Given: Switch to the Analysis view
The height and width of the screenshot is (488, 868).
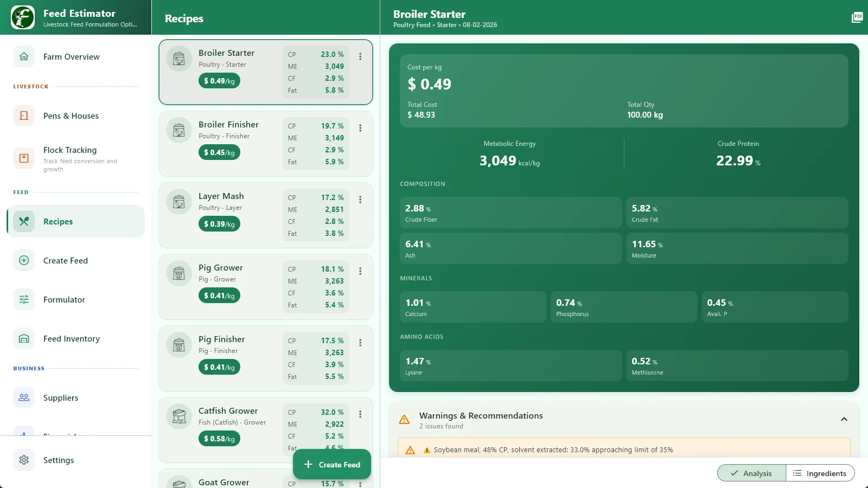Looking at the screenshot, I should pyautogui.click(x=751, y=473).
